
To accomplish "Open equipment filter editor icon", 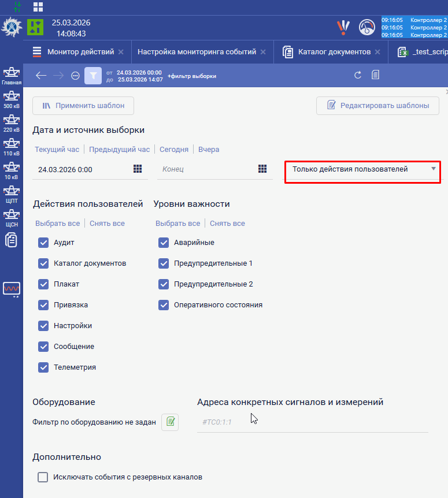I will pyautogui.click(x=170, y=422).
